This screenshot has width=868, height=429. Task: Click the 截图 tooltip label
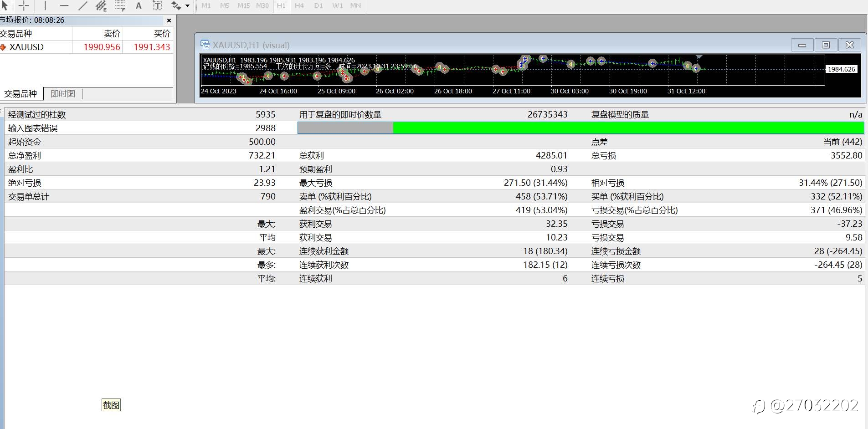pyautogui.click(x=111, y=405)
